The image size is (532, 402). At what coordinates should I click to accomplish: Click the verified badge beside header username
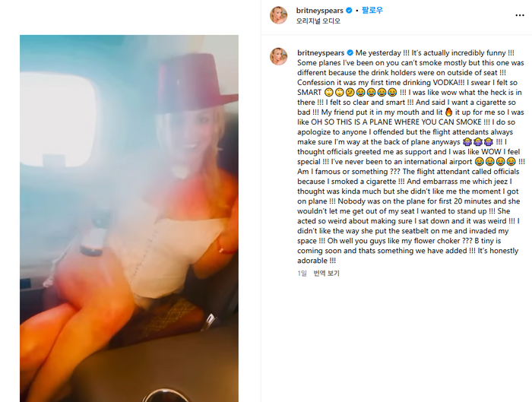[x=349, y=11]
